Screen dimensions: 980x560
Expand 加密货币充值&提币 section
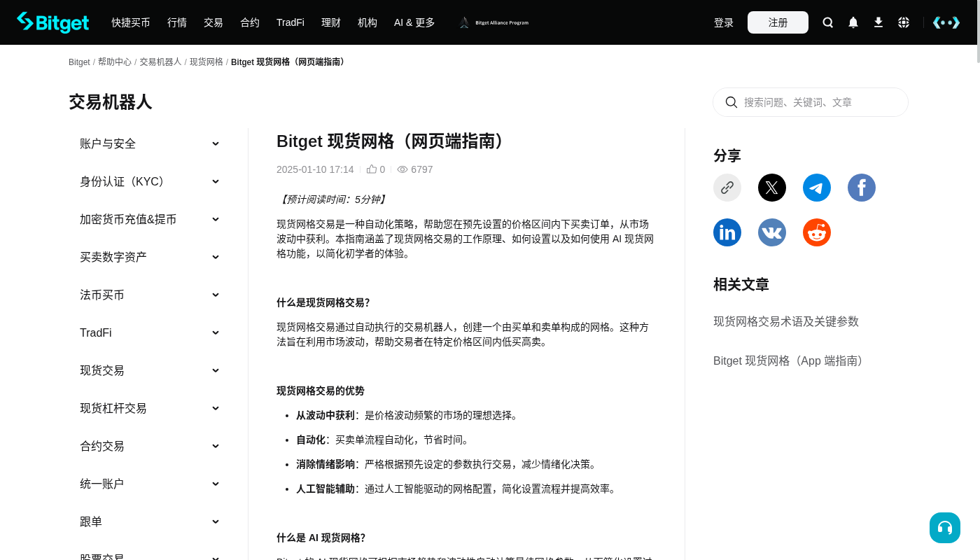(x=150, y=219)
